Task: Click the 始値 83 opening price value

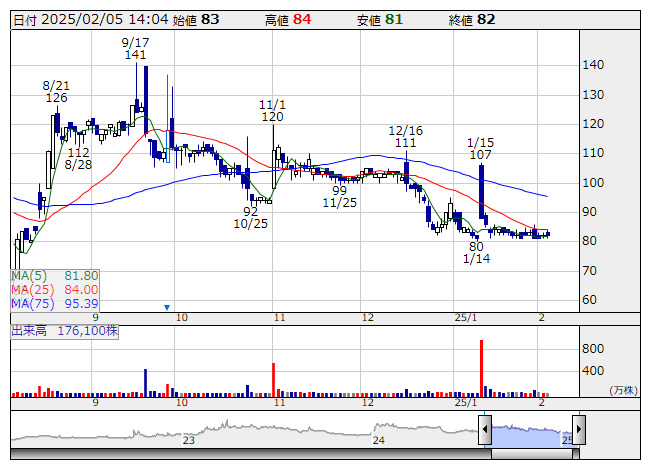Action: [196, 20]
